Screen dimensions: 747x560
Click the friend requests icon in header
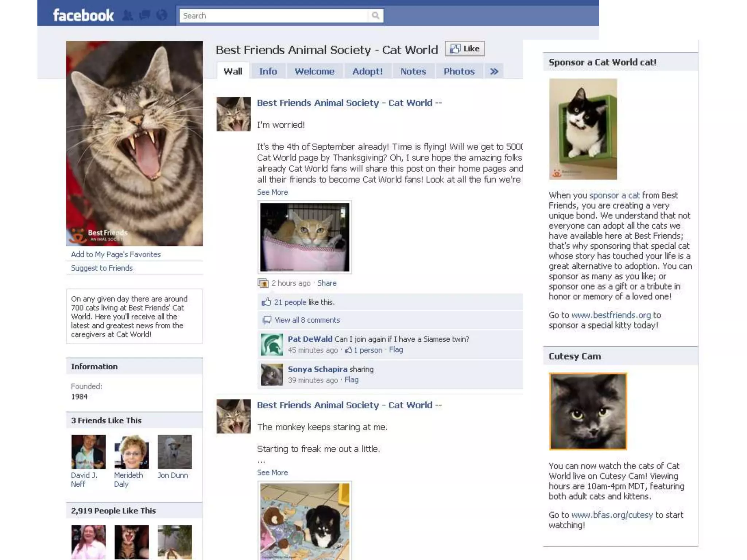[x=128, y=15]
